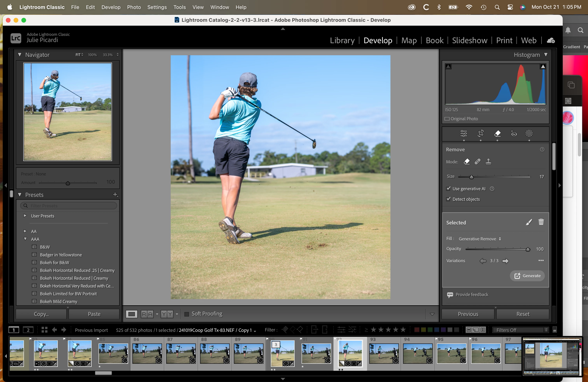Screen dimensions: 588x382
Task: Select the Crop Overlay tool icon
Action: tap(480, 133)
